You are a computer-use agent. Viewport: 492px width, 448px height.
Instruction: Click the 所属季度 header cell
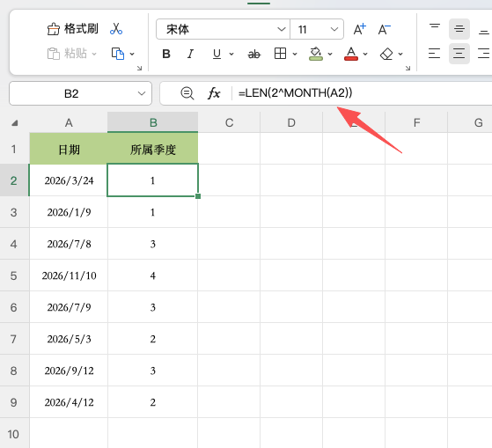point(153,149)
